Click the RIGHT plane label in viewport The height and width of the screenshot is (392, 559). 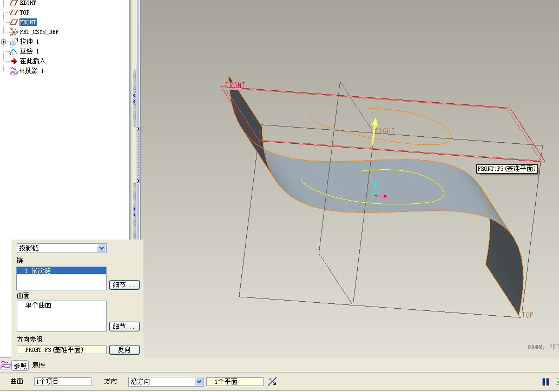click(385, 131)
